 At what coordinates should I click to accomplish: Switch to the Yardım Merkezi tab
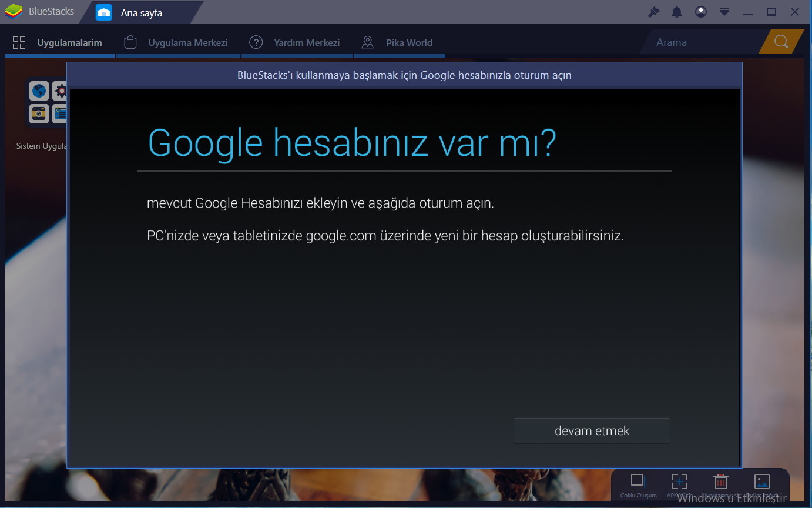click(x=297, y=42)
